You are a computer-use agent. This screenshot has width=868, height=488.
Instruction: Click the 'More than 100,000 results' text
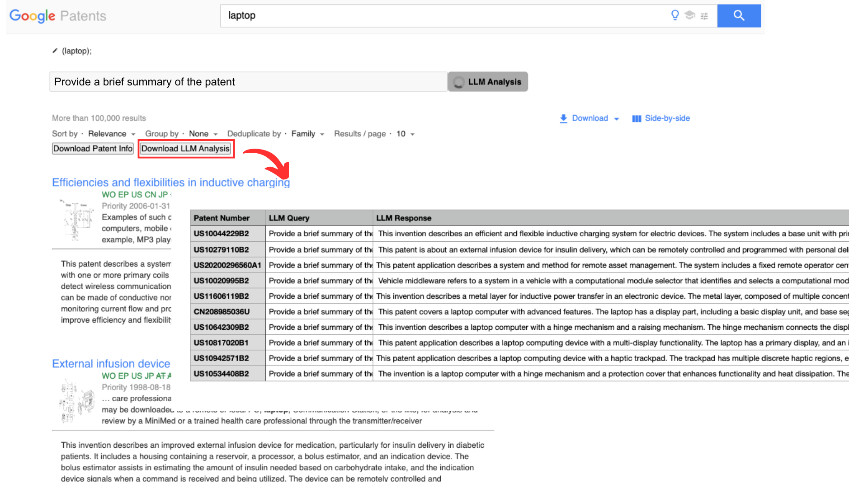pyautogui.click(x=99, y=118)
